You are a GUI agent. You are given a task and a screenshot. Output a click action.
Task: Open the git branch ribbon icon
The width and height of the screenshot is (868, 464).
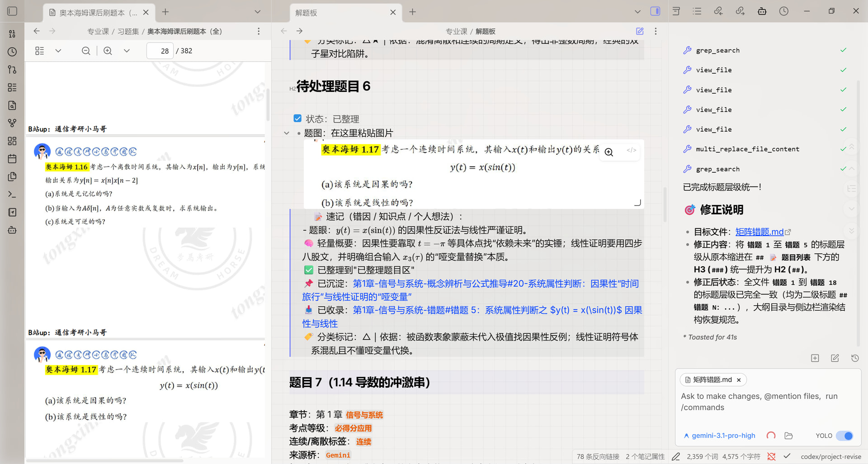[x=12, y=70]
